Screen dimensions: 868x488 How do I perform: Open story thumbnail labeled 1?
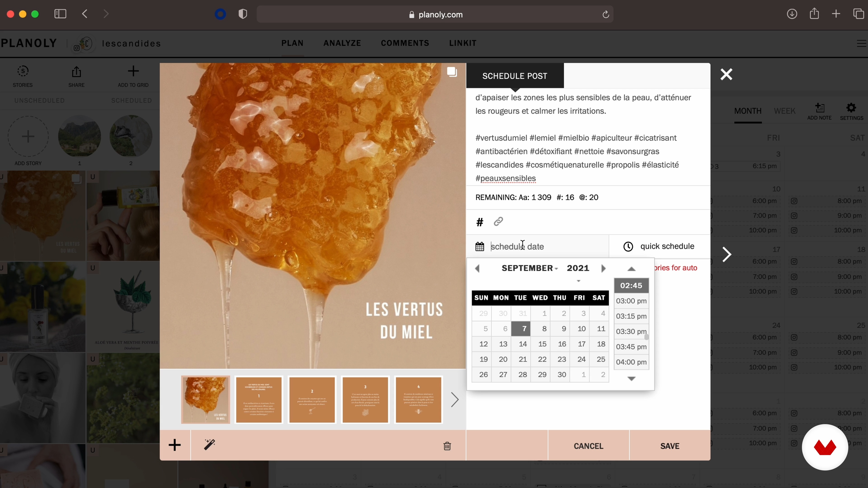pyautogui.click(x=80, y=136)
